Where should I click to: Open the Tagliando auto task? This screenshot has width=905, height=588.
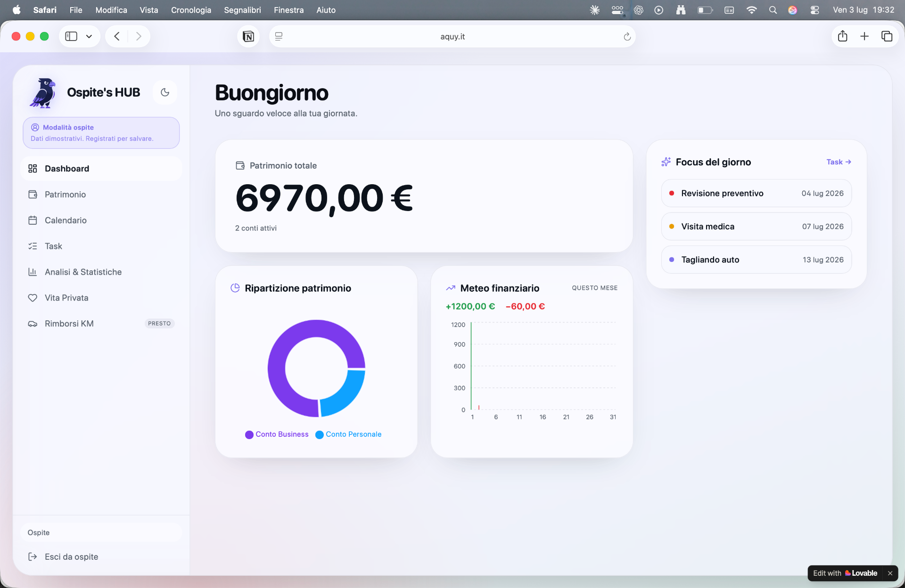tap(756, 260)
